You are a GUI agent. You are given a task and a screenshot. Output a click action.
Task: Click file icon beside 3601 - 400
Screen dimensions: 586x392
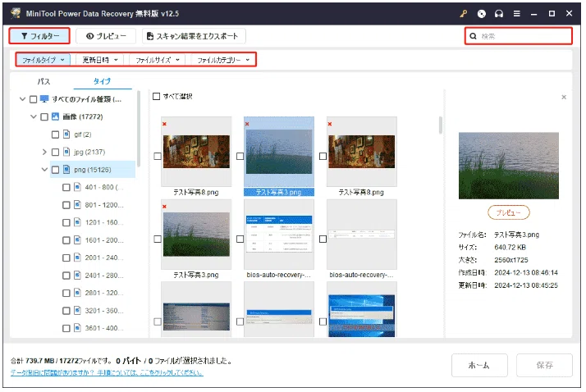coord(77,328)
